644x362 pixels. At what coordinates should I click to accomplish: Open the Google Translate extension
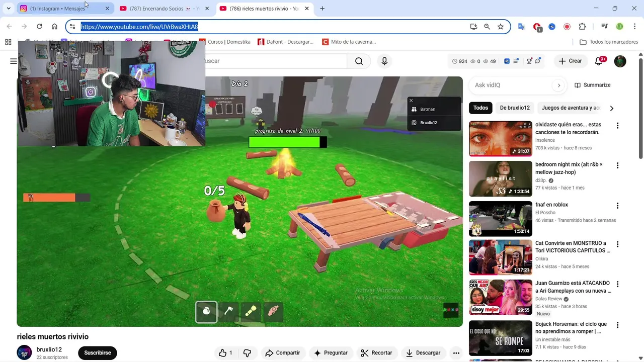(x=521, y=27)
